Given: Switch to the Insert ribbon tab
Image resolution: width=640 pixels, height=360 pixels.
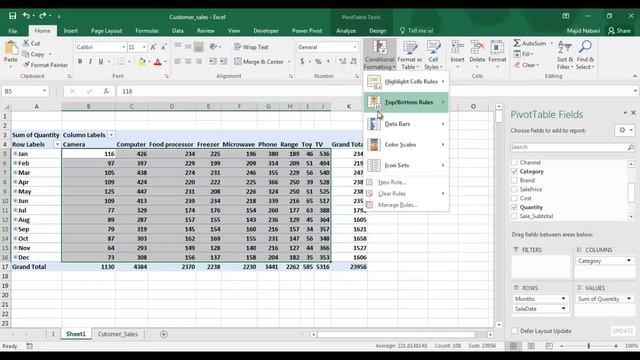Looking at the screenshot, I should (x=71, y=31).
